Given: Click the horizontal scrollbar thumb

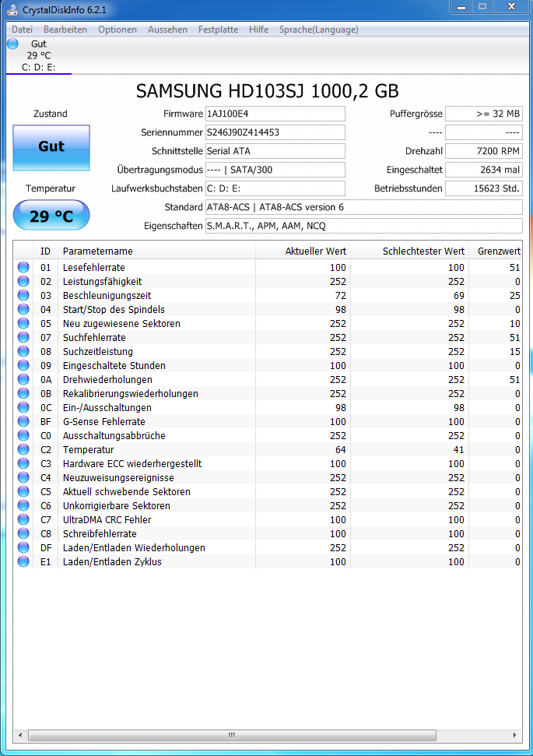Looking at the screenshot, I should tap(233, 735).
